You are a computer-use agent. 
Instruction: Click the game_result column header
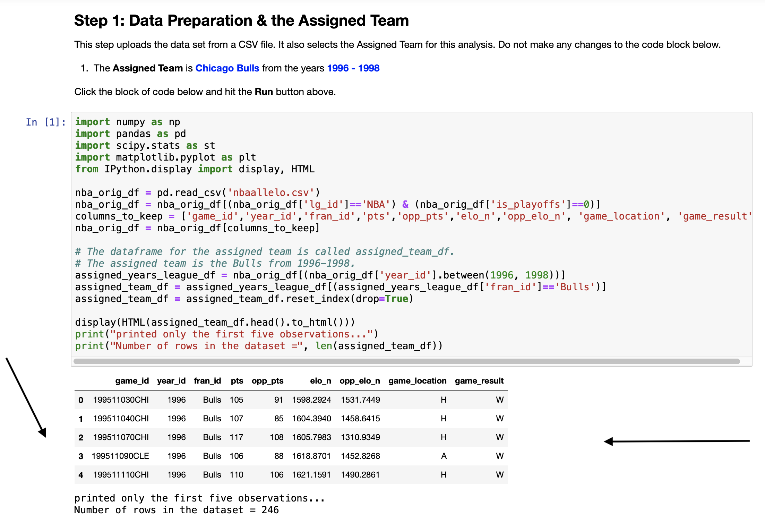(x=479, y=381)
